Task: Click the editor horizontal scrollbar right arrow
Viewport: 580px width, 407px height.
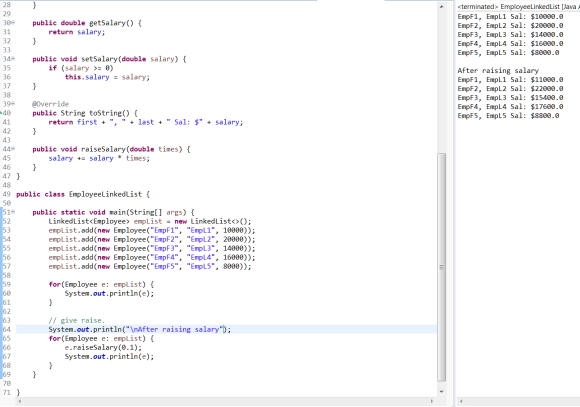Action: pyautogui.click(x=432, y=401)
